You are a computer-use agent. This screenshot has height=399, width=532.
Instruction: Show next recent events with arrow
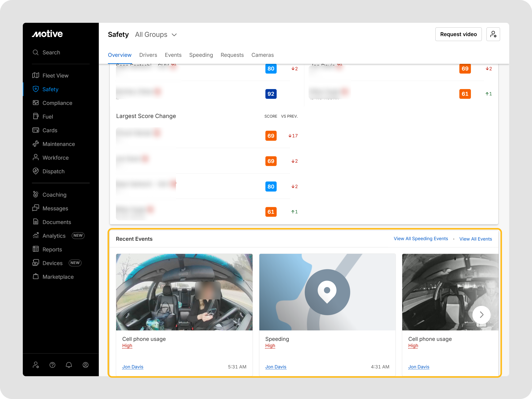(x=481, y=315)
